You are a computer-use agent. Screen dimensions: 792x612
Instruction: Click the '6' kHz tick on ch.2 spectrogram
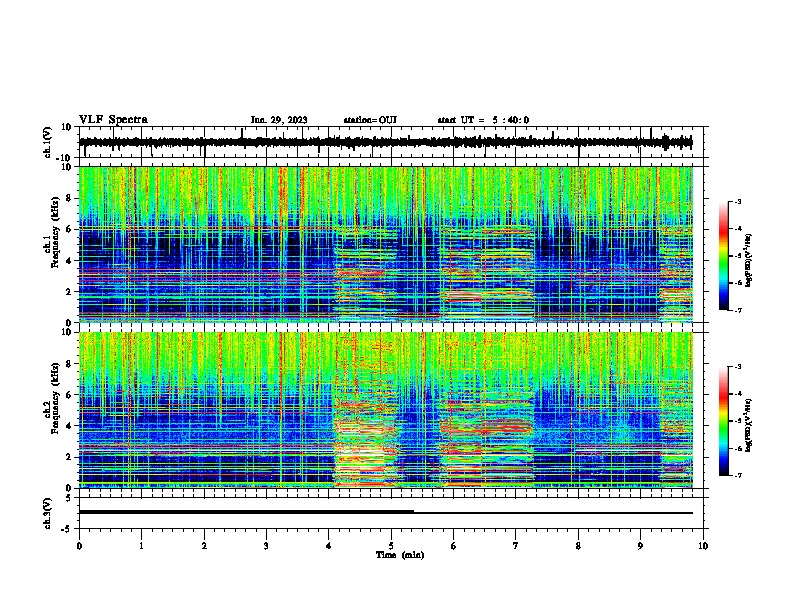click(69, 395)
